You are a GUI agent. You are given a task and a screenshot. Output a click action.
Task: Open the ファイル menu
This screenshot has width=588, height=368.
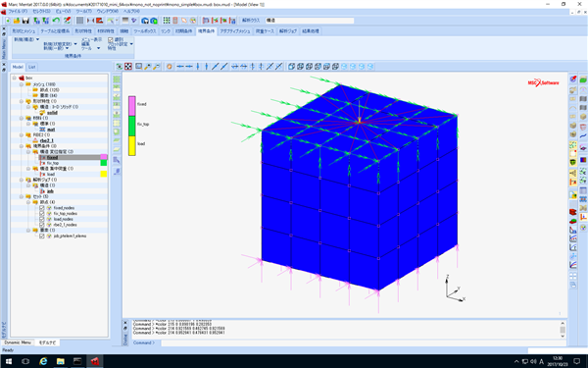click(x=18, y=11)
